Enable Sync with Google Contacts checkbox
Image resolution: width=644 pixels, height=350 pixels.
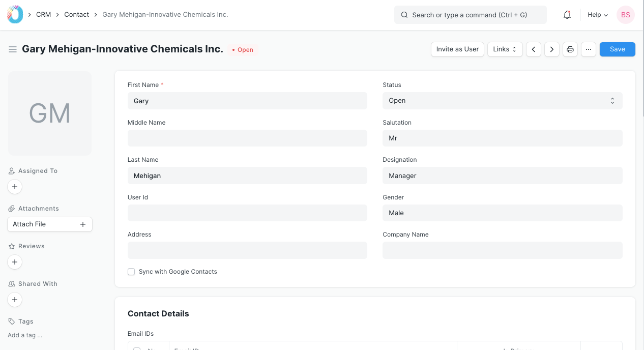point(131,272)
